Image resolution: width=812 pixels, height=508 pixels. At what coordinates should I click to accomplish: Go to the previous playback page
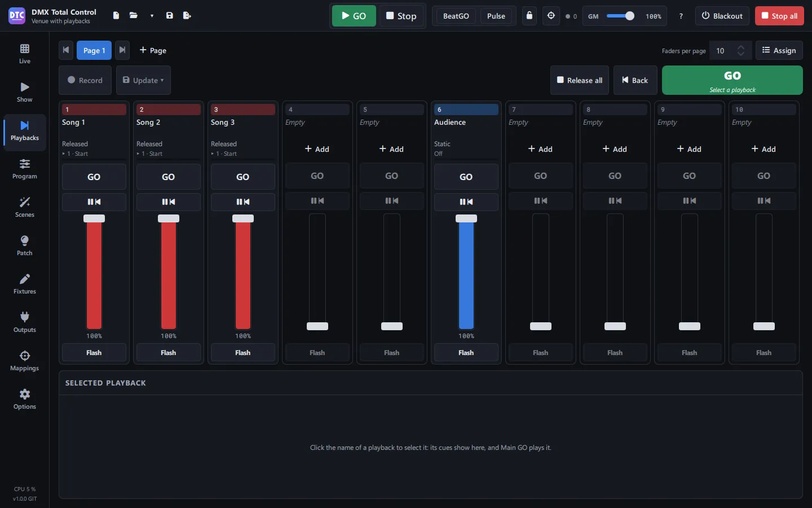66,50
